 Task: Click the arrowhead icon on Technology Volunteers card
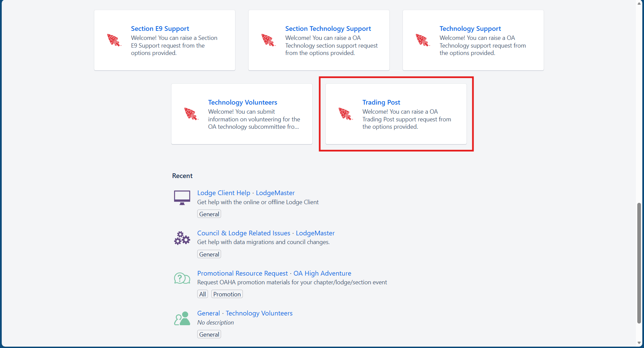[x=191, y=114]
